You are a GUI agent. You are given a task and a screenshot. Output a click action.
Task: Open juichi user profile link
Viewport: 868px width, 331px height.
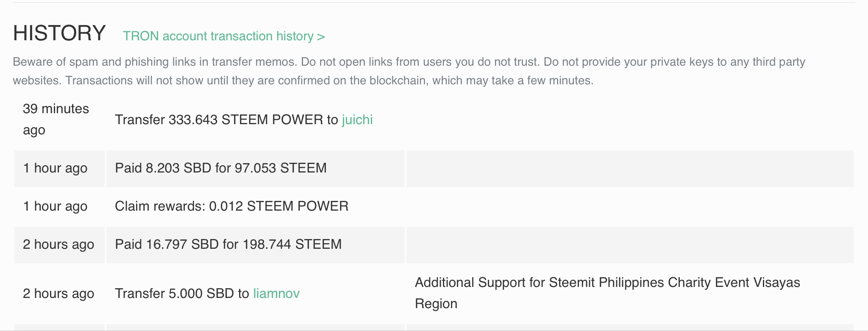click(357, 120)
